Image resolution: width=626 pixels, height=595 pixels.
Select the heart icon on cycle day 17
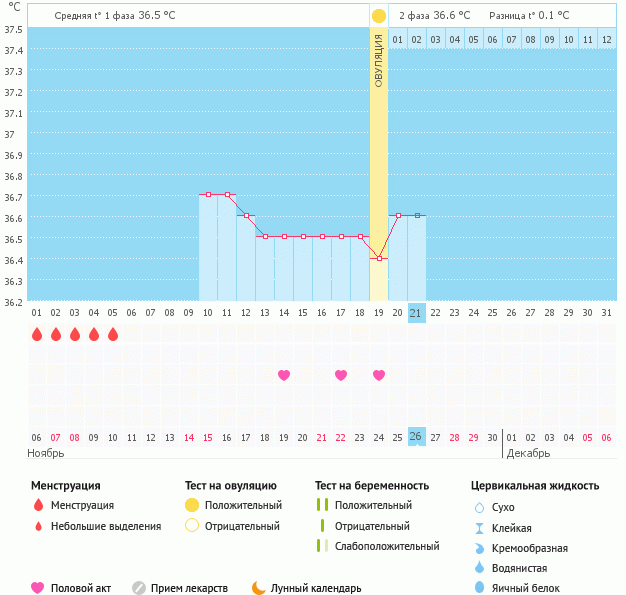(341, 375)
